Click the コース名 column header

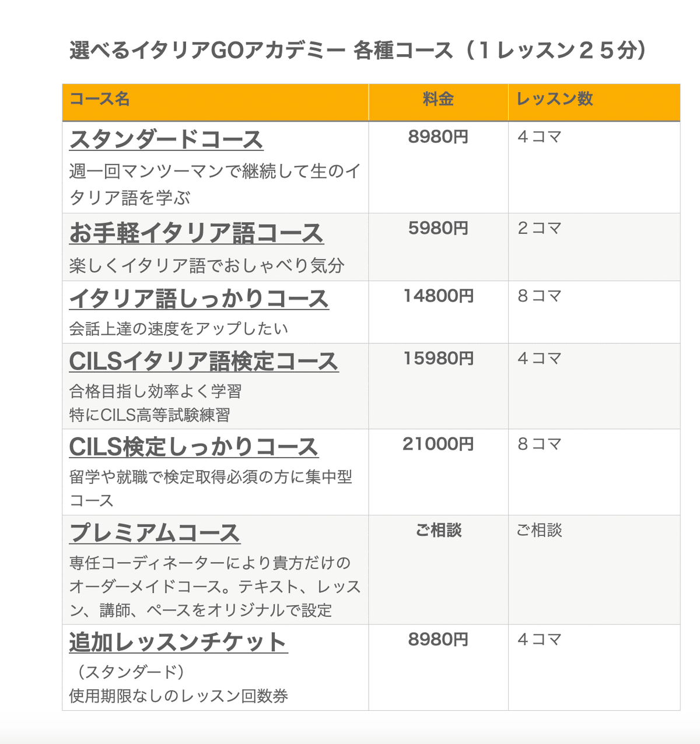pyautogui.click(x=100, y=99)
